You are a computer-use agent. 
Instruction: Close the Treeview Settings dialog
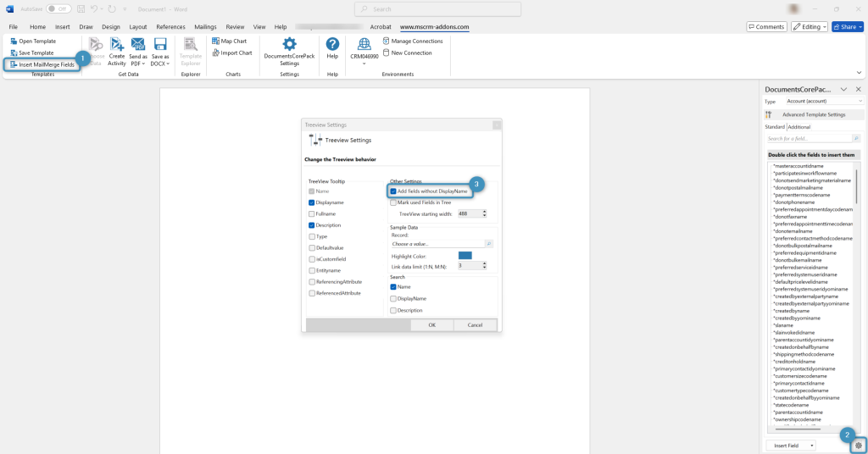tap(497, 125)
